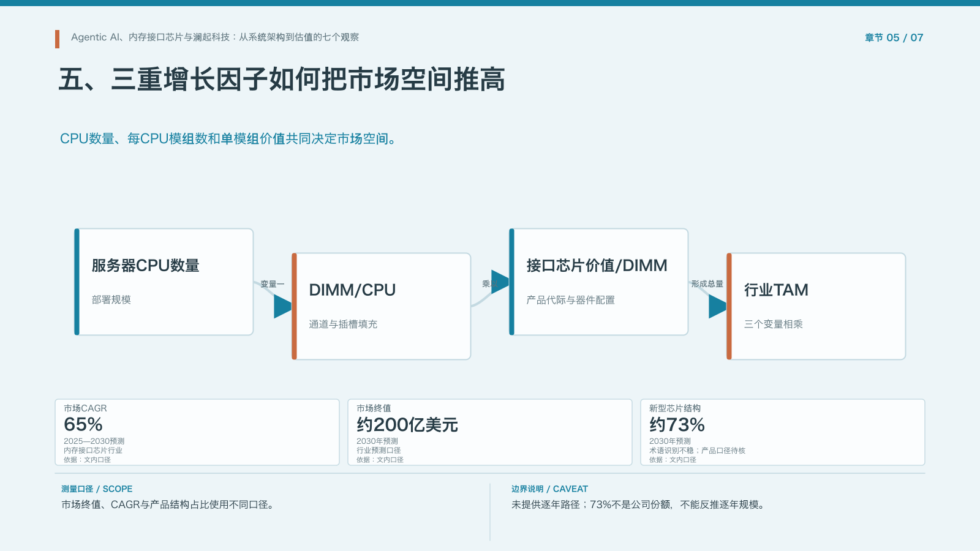The image size is (980, 551).
Task: Click the 约73% new chip structure box
Action: pos(783,432)
